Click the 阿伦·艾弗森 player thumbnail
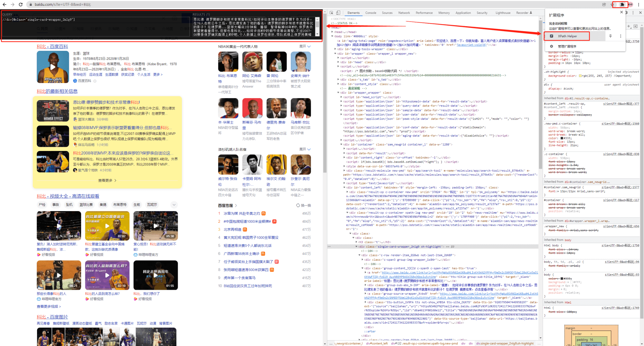 [252, 62]
